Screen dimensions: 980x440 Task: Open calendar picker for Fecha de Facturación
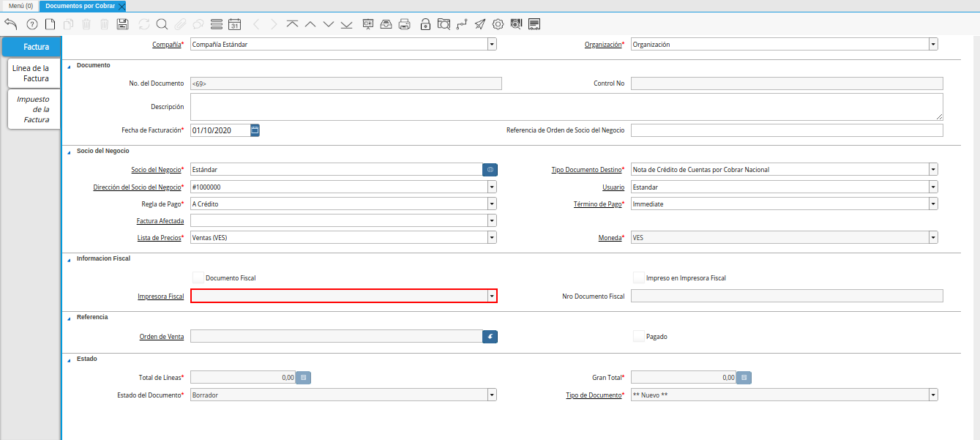pos(255,130)
